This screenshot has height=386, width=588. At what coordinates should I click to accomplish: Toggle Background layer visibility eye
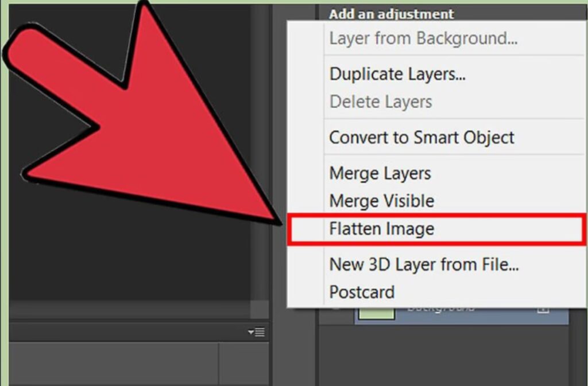336,310
